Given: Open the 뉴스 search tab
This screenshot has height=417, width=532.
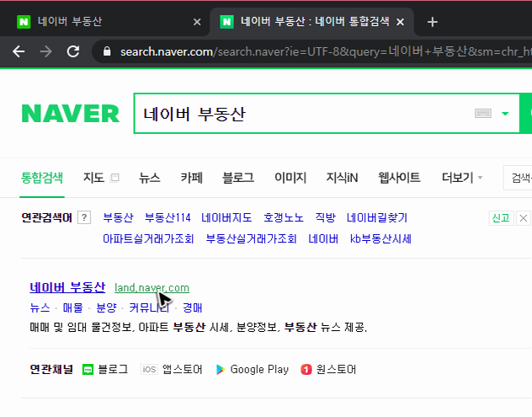Looking at the screenshot, I should pyautogui.click(x=149, y=178).
